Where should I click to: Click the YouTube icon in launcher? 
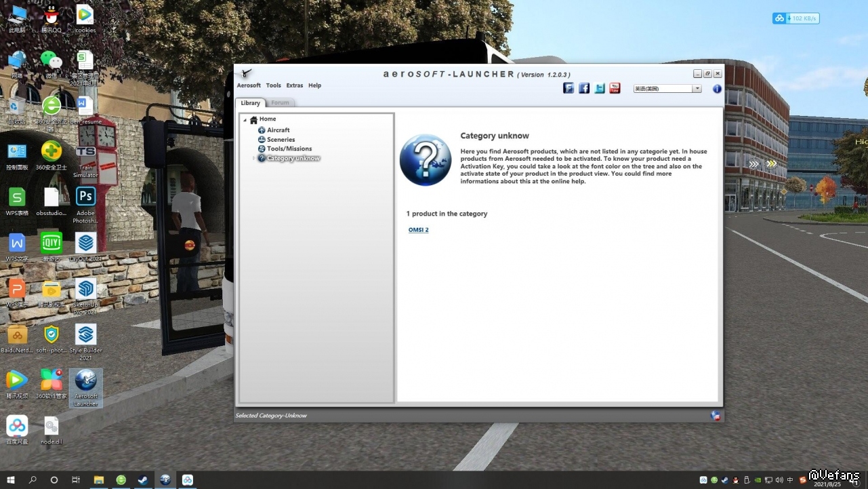pos(615,88)
